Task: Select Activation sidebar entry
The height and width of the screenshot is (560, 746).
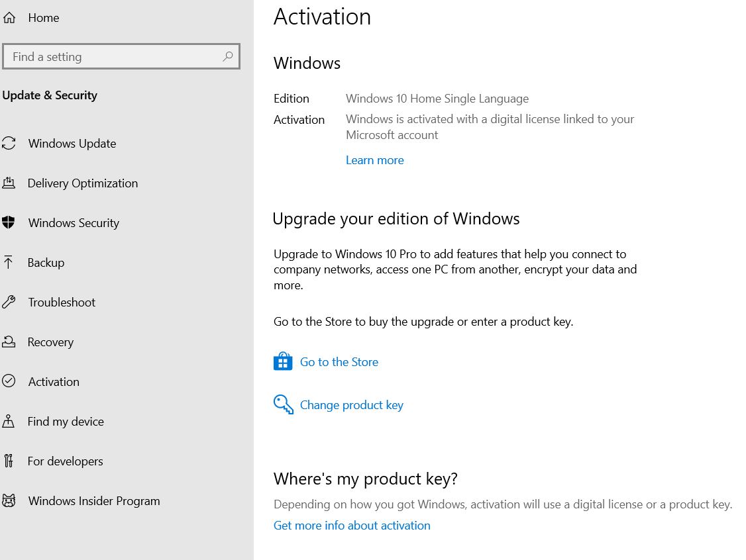Action: [54, 382]
